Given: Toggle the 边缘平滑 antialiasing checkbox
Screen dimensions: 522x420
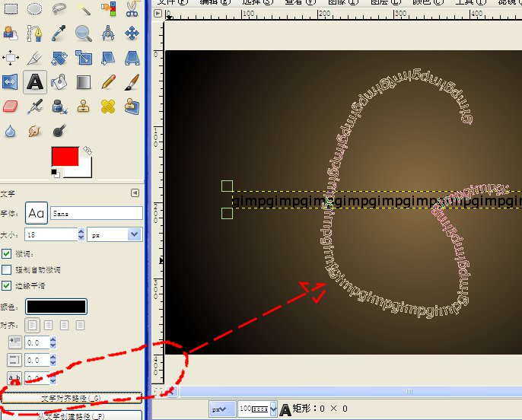Looking at the screenshot, I should [6, 285].
